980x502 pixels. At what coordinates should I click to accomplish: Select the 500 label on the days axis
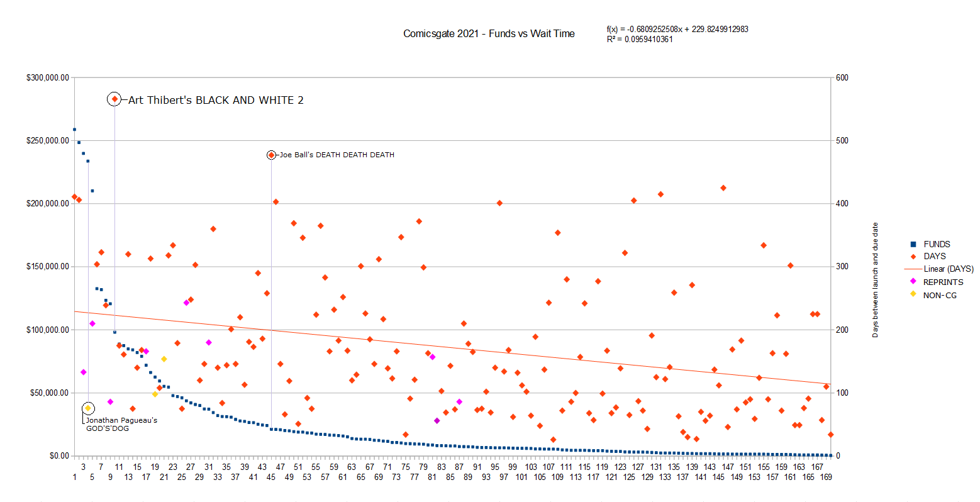click(x=842, y=140)
